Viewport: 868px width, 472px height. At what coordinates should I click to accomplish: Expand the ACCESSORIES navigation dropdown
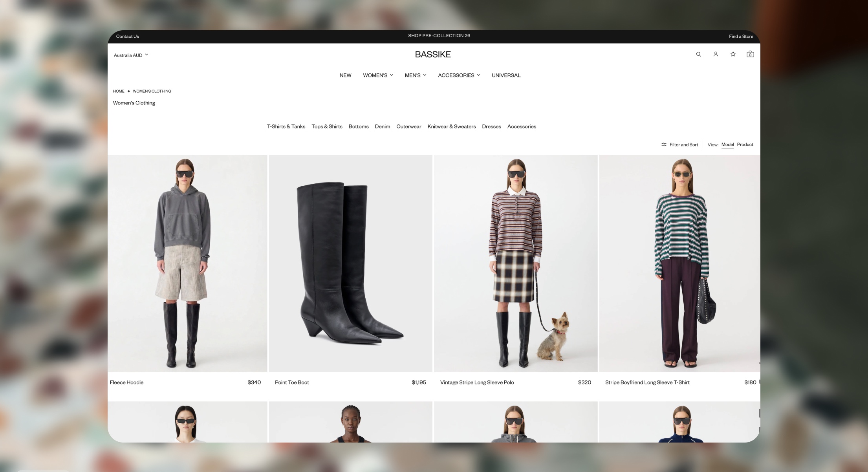[459, 75]
